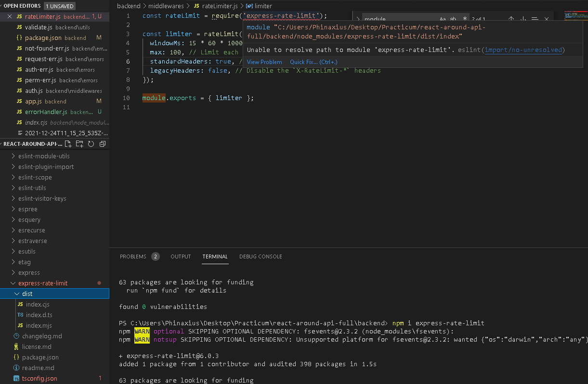Click the Quick Fix link for the eslint error
This screenshot has width=588, height=384.
[x=313, y=62]
